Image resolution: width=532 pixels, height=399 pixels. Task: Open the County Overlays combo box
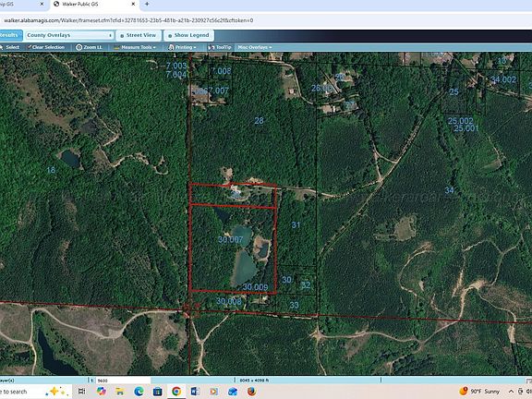coord(69,35)
